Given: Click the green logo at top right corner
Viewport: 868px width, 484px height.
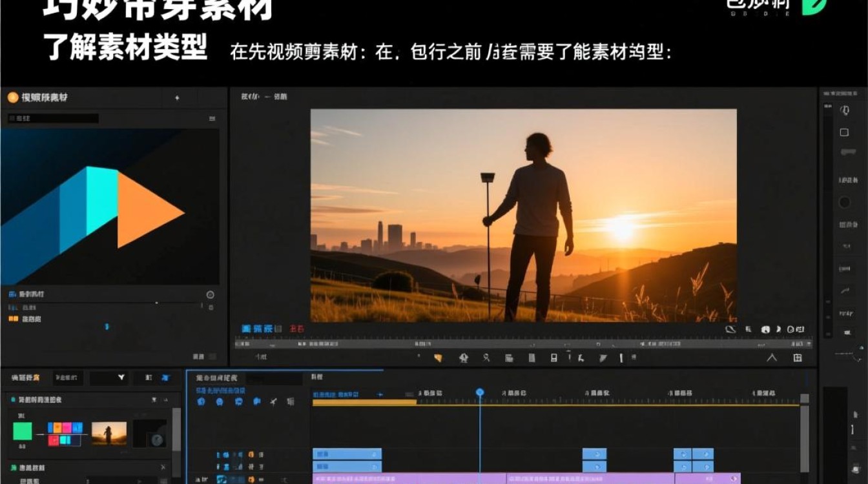Looking at the screenshot, I should pyautogui.click(x=814, y=6).
